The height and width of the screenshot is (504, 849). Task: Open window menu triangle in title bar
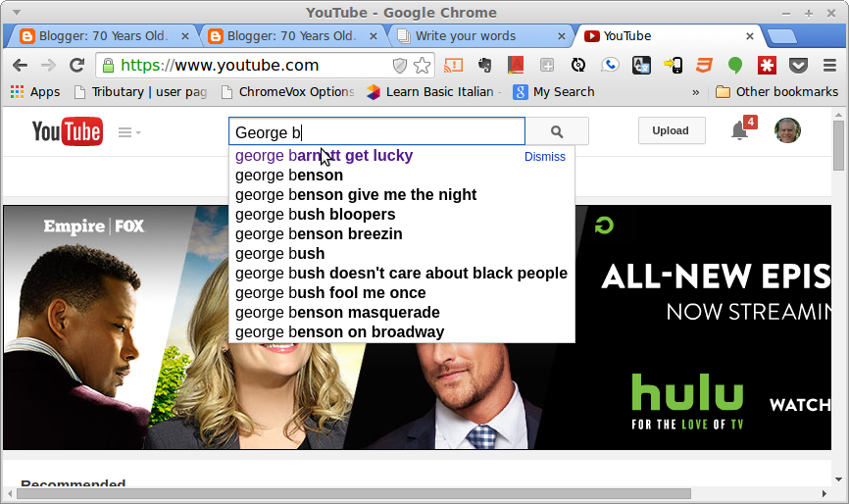(17, 12)
